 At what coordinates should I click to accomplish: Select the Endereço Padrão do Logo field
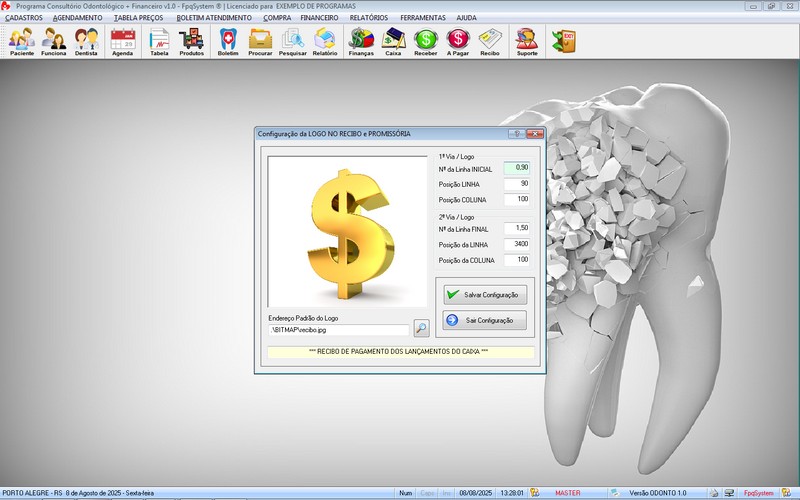[338, 329]
